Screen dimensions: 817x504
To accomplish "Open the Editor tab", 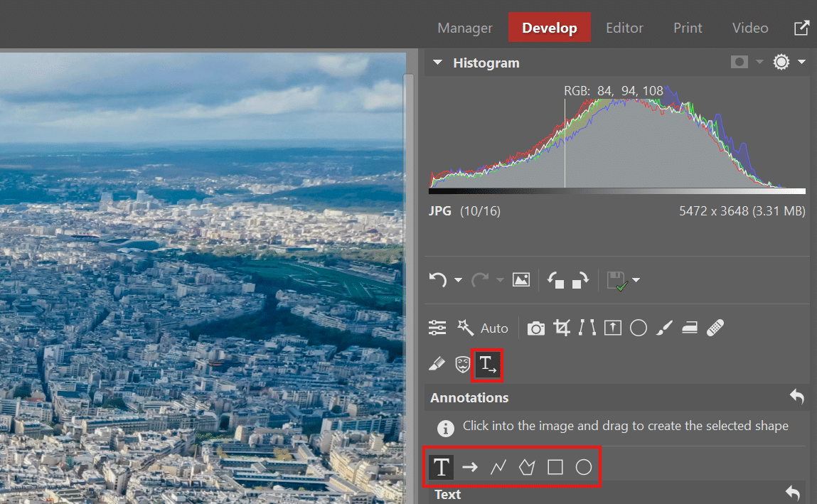I will (x=624, y=28).
